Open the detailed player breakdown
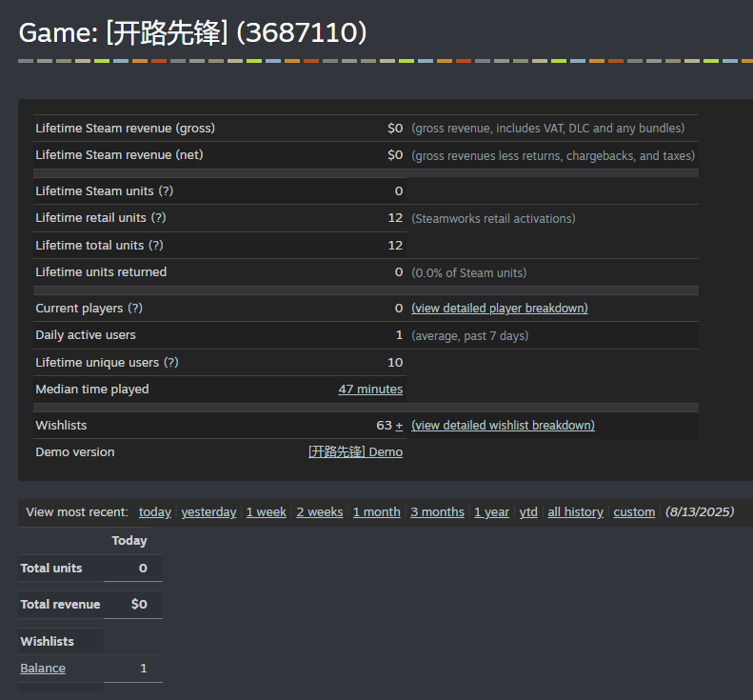Viewport: 753px width, 700px height. 499,309
